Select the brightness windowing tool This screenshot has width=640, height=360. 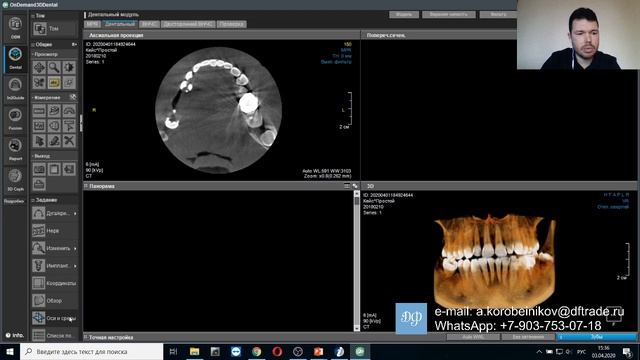click(x=69, y=67)
